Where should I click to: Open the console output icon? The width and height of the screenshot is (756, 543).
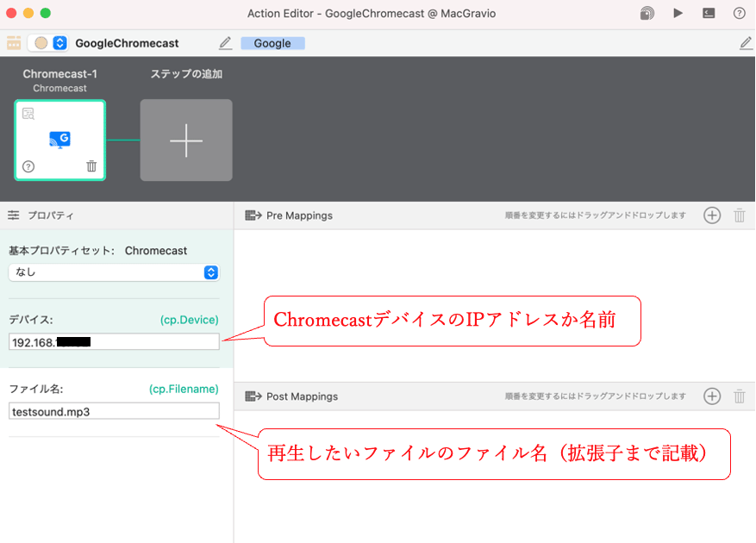point(709,13)
